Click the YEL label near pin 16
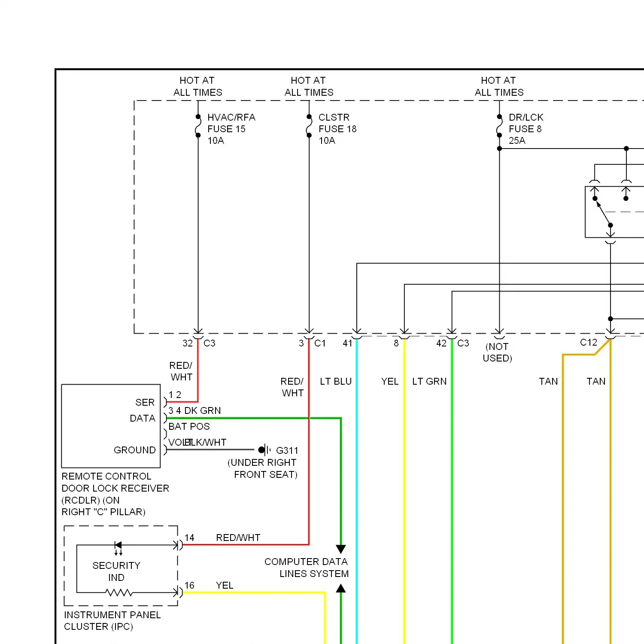644x644 pixels. coord(225,585)
